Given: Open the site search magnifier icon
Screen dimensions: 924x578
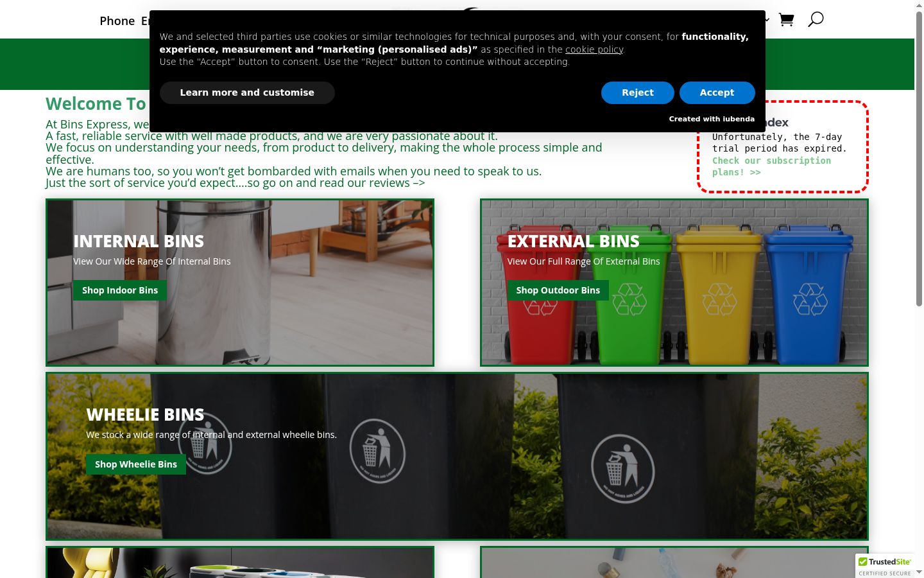Looking at the screenshot, I should coord(816,19).
